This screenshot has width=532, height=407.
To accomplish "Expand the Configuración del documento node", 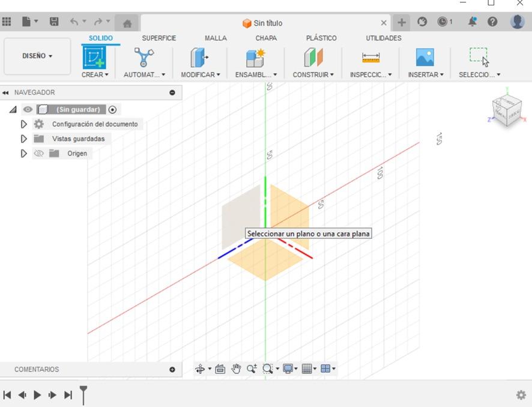I will point(24,124).
